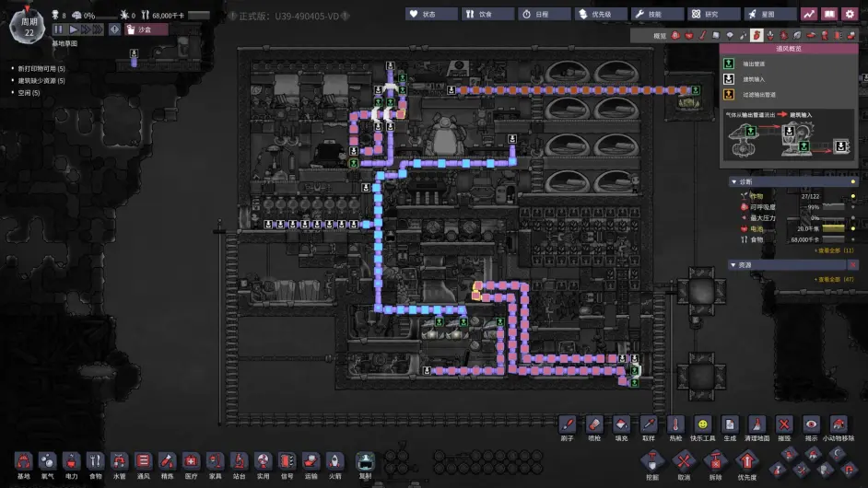Close the 资源 panel with red X
The height and width of the screenshot is (488, 868).
pyautogui.click(x=853, y=265)
